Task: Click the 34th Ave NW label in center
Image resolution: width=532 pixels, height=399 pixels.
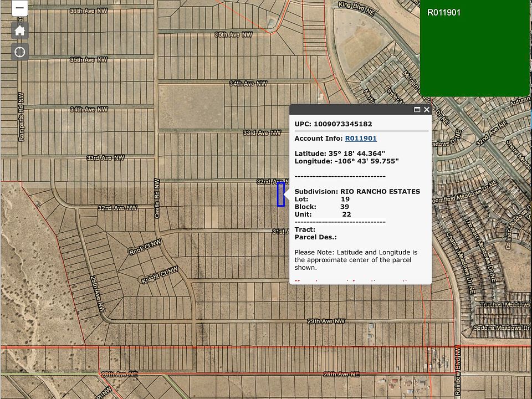Action: coord(248,84)
